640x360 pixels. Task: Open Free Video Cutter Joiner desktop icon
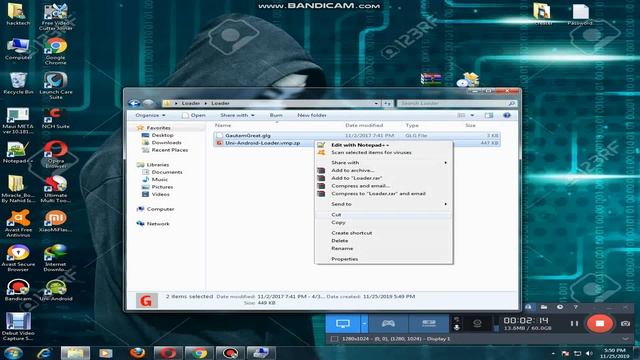(x=56, y=16)
